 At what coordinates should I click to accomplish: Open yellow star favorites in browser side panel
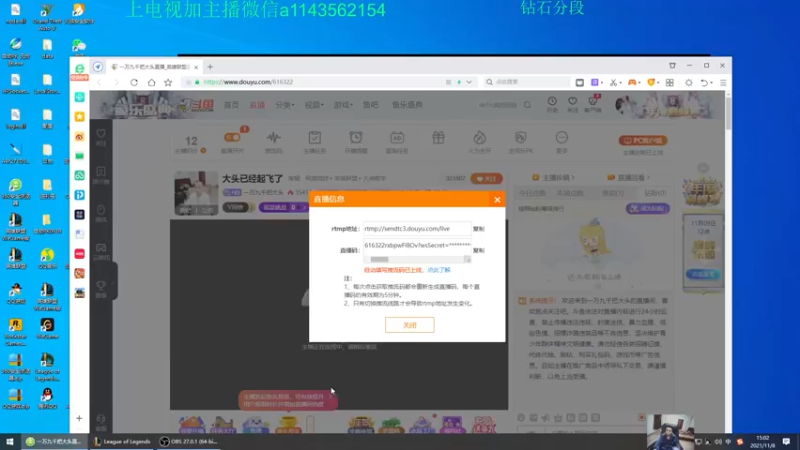80,116
